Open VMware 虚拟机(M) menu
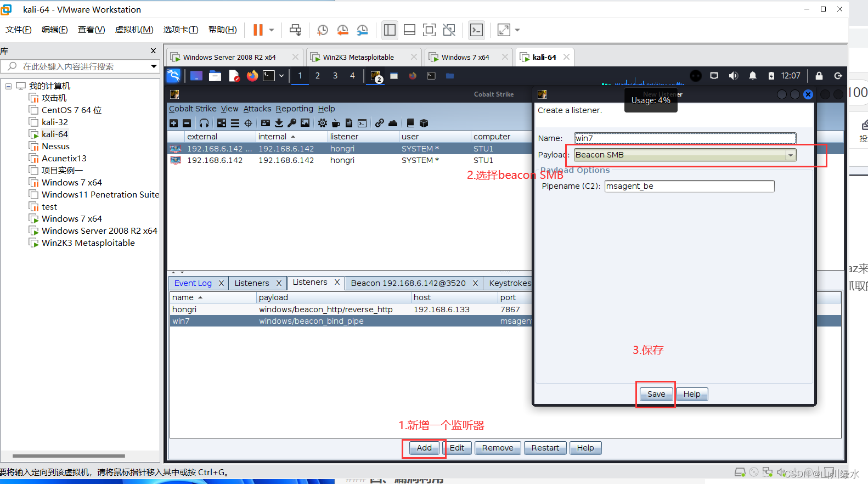Viewport: 868px width, 484px height. tap(134, 30)
